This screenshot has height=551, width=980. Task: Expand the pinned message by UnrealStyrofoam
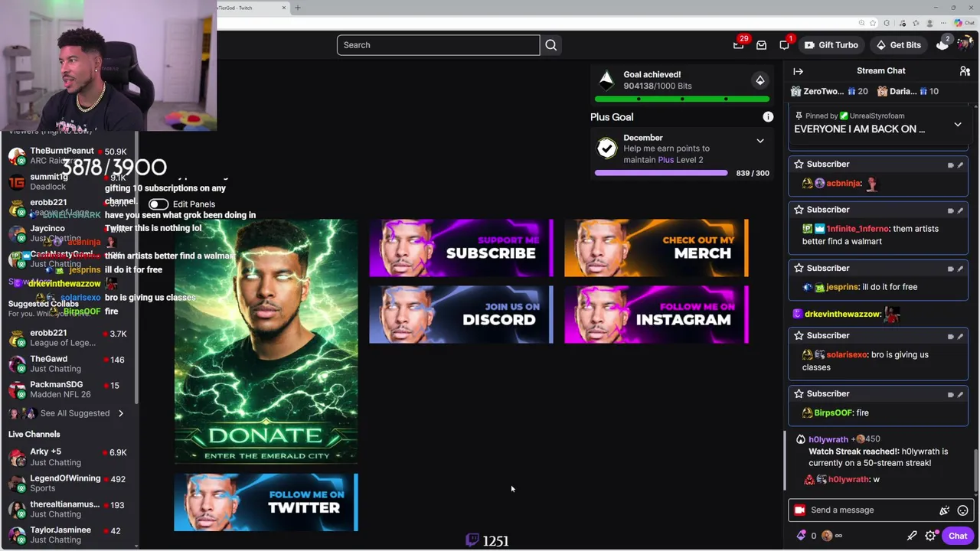pyautogui.click(x=958, y=125)
